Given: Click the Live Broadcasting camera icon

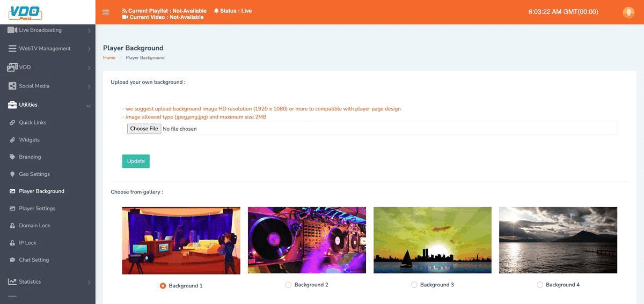Looking at the screenshot, I should click(12, 30).
